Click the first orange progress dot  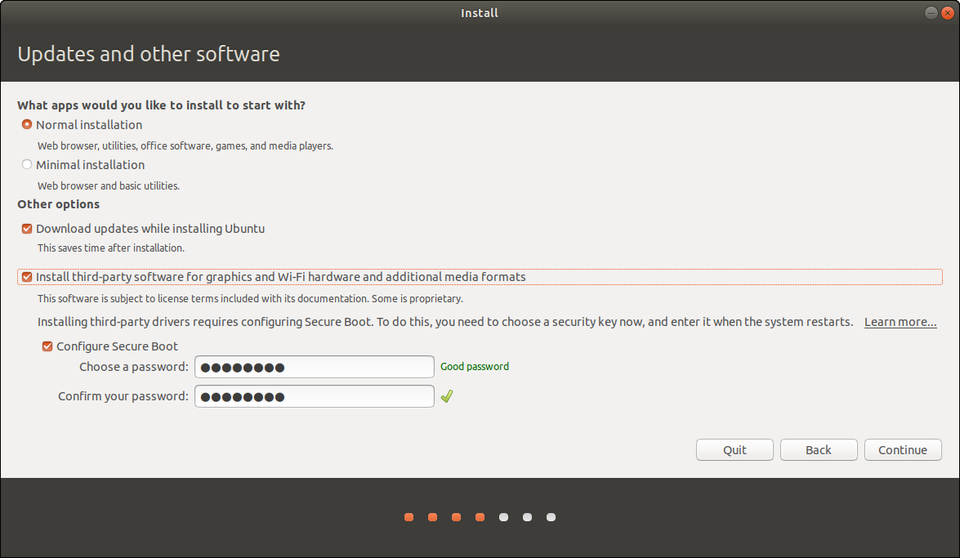(x=409, y=517)
